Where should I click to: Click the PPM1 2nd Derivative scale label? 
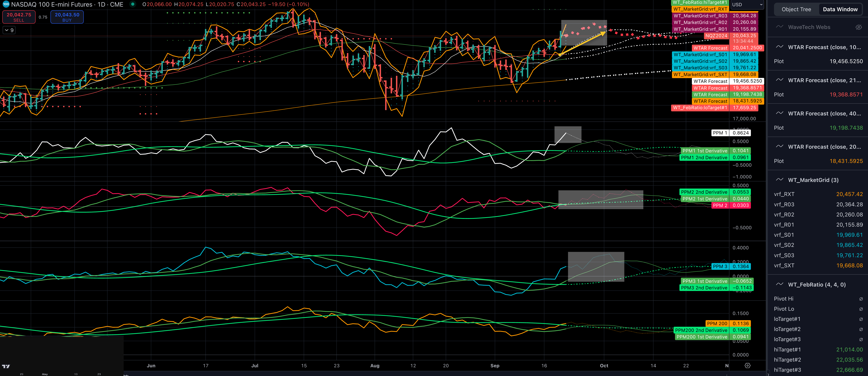[x=704, y=157]
